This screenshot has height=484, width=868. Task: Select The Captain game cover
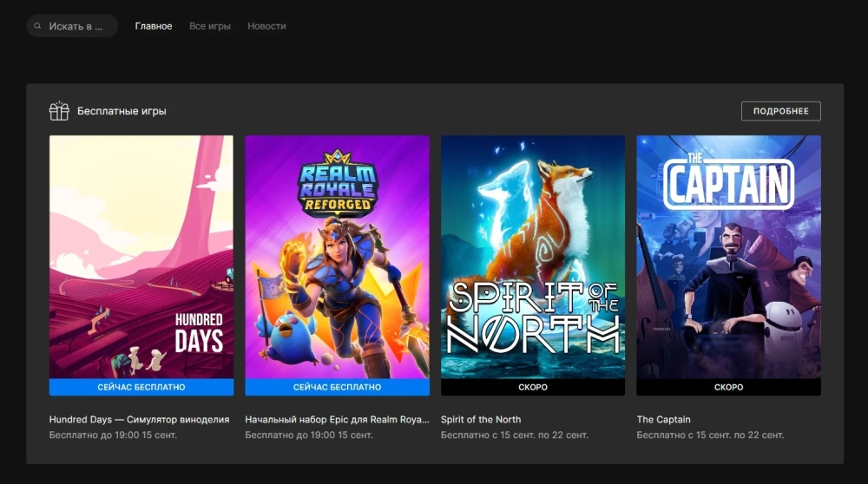click(x=728, y=256)
